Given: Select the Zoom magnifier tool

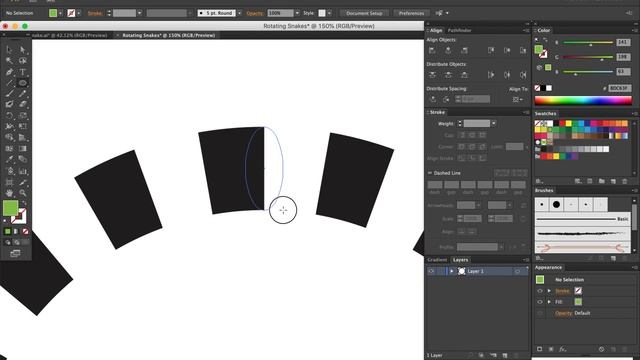Looking at the screenshot, I should pyautogui.click(x=23, y=193).
